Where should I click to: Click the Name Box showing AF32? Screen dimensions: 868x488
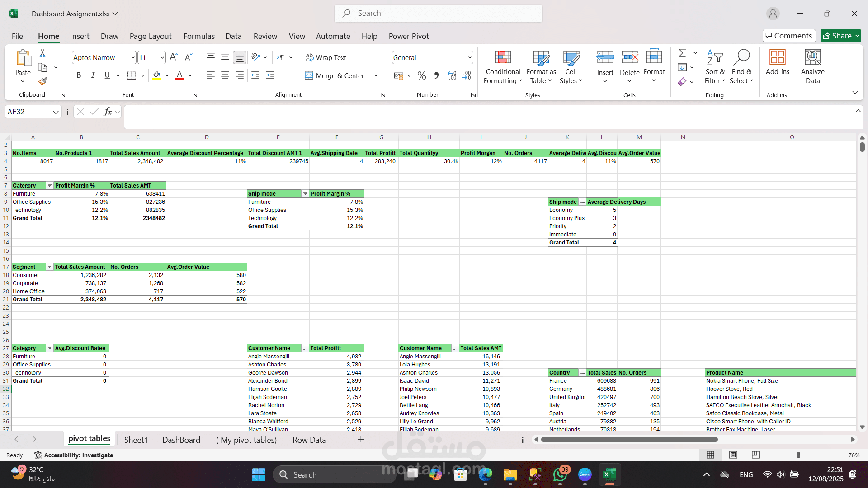click(x=33, y=112)
